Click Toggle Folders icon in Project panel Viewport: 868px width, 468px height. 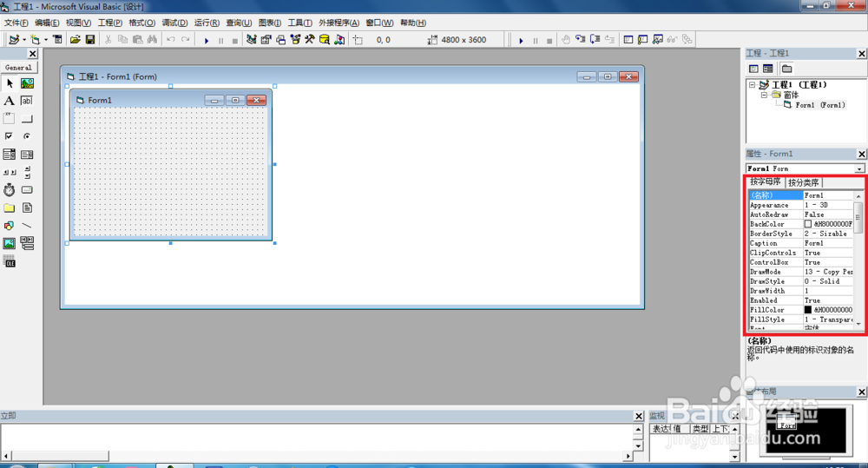click(x=786, y=69)
